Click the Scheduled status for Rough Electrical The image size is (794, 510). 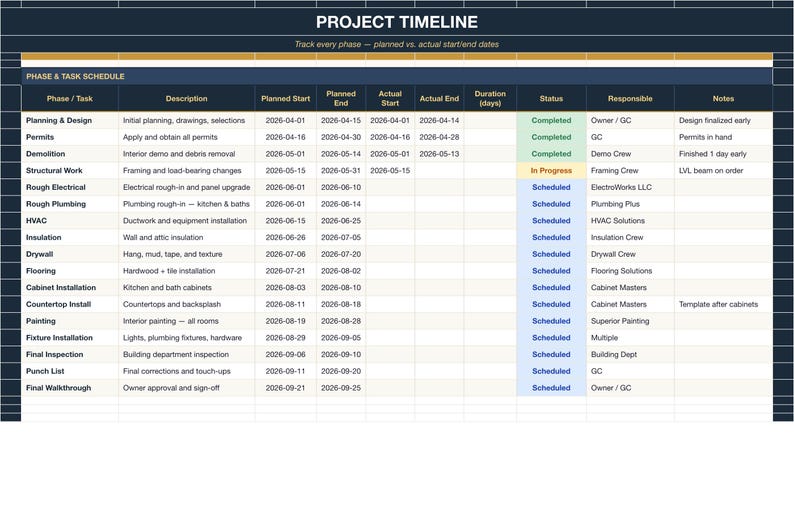[x=551, y=187]
